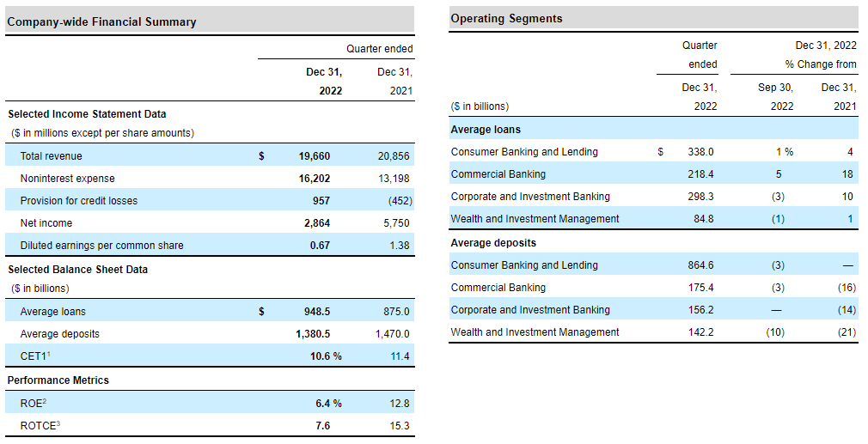Image resolution: width=868 pixels, height=444 pixels.
Task: Click the 'Sep 30, 2022' column header
Action: coord(775,97)
